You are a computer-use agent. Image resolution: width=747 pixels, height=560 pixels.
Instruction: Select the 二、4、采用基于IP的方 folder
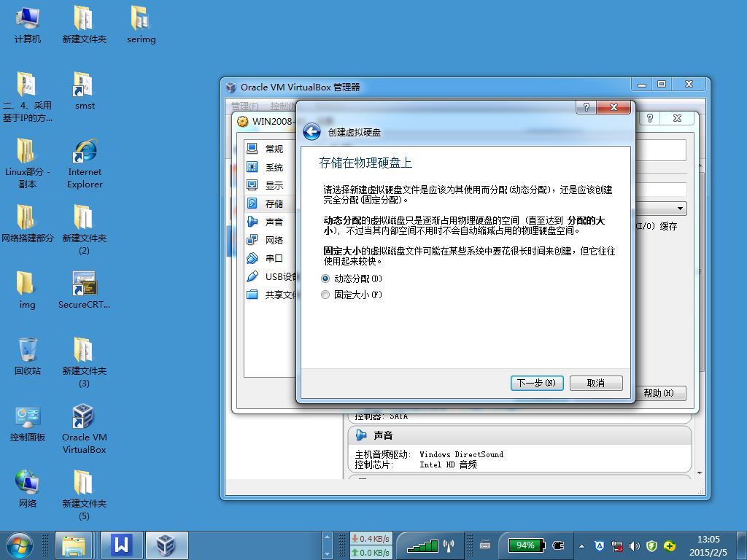[27, 97]
